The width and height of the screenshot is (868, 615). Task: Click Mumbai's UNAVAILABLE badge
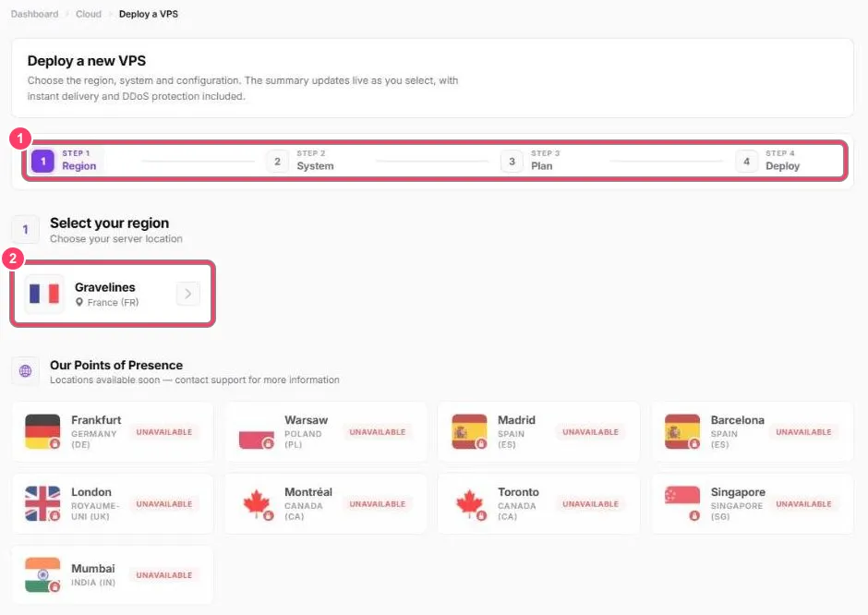tap(164, 575)
